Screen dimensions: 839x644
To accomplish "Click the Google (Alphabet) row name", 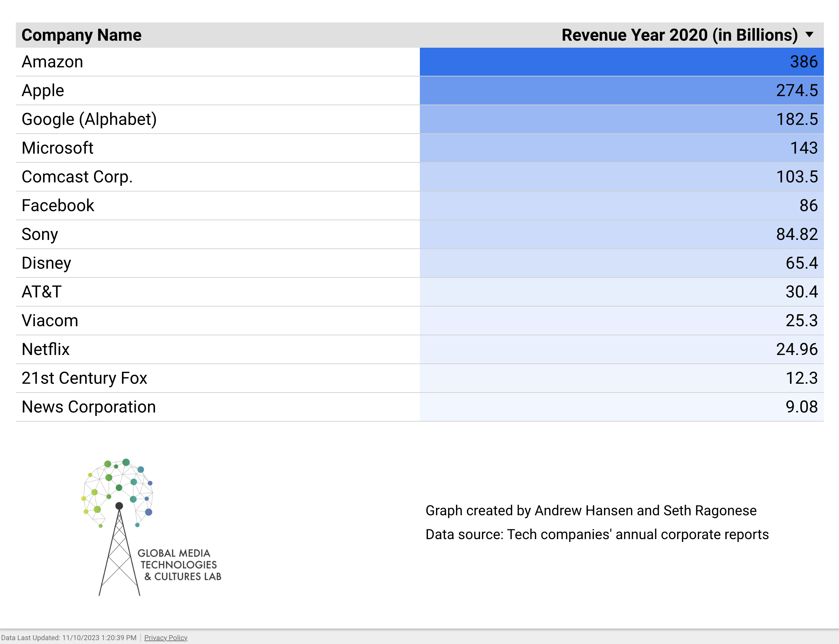I will (x=89, y=119).
